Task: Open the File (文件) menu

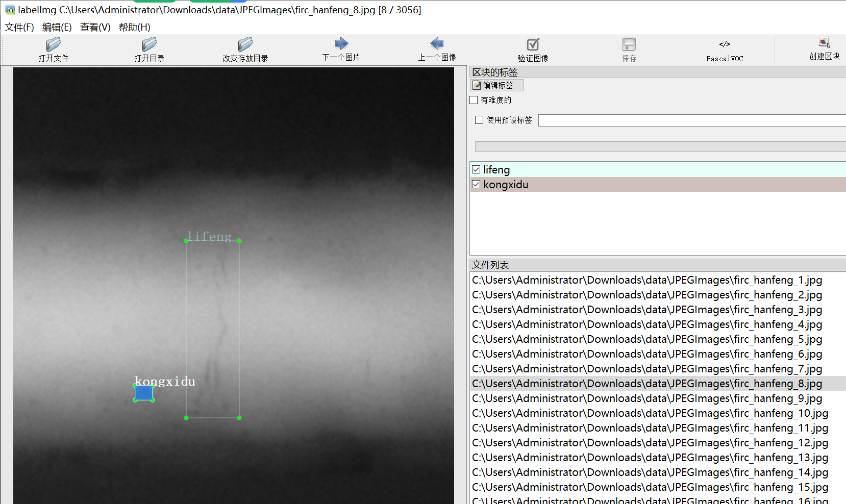Action: pos(19,27)
